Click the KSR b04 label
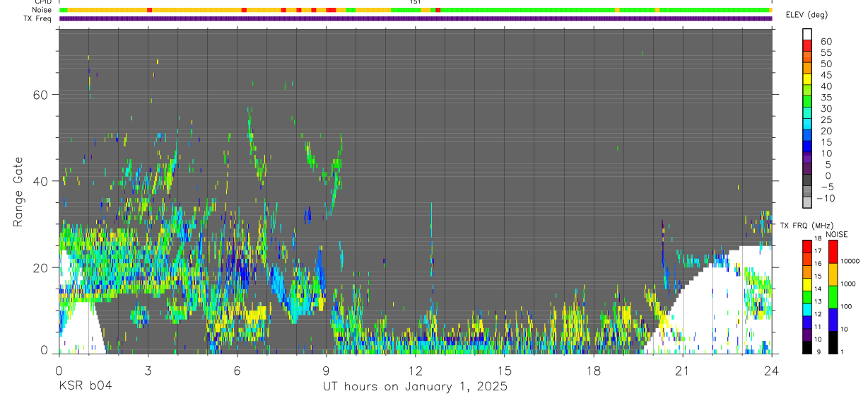Viewport: 868px width, 401px height. point(85,387)
